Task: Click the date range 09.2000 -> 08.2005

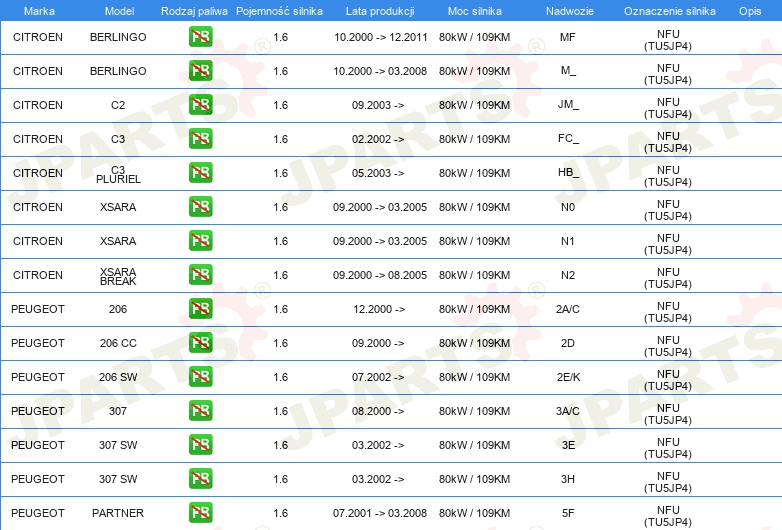Action: (380, 275)
